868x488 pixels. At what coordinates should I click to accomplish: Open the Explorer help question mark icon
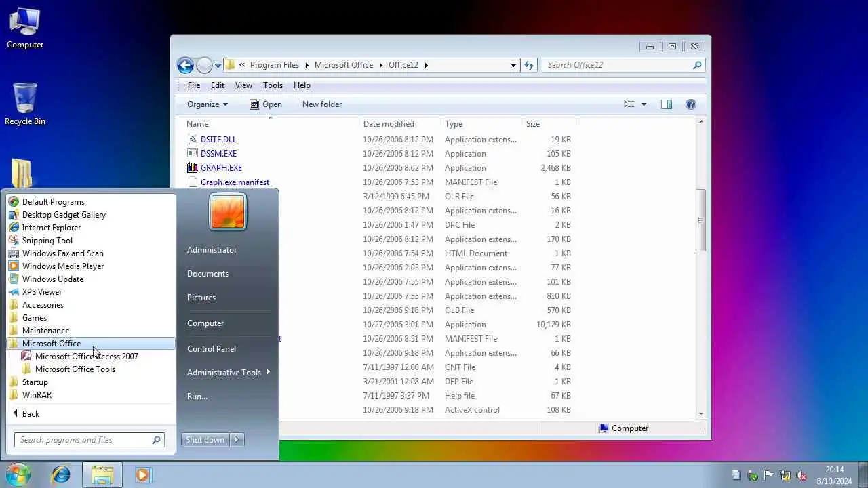(690, 104)
